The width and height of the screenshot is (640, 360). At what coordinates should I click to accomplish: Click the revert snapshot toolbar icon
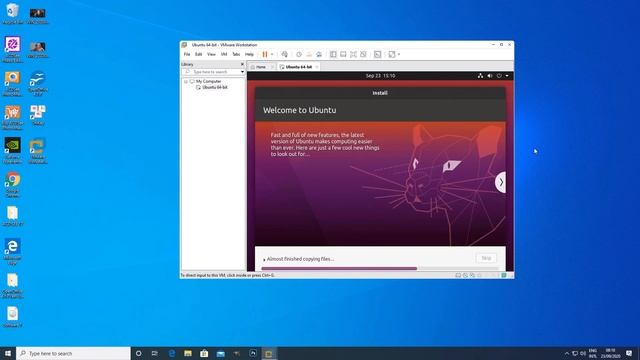coord(309,54)
